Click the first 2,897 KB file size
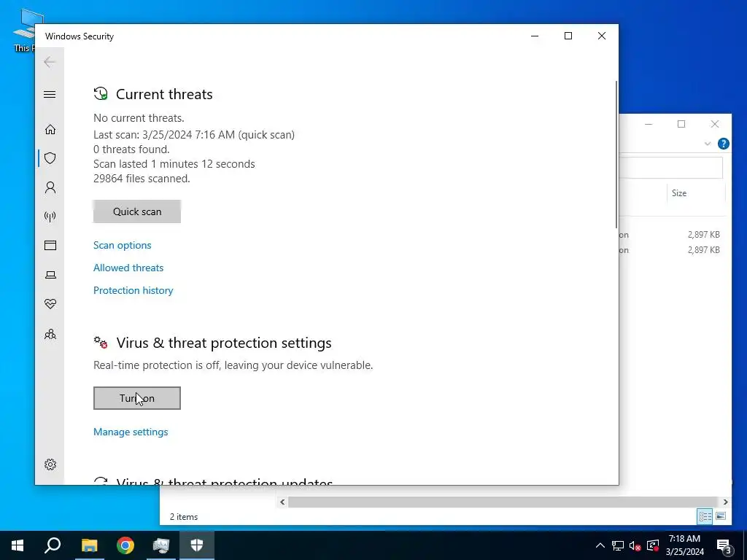 tap(704, 235)
